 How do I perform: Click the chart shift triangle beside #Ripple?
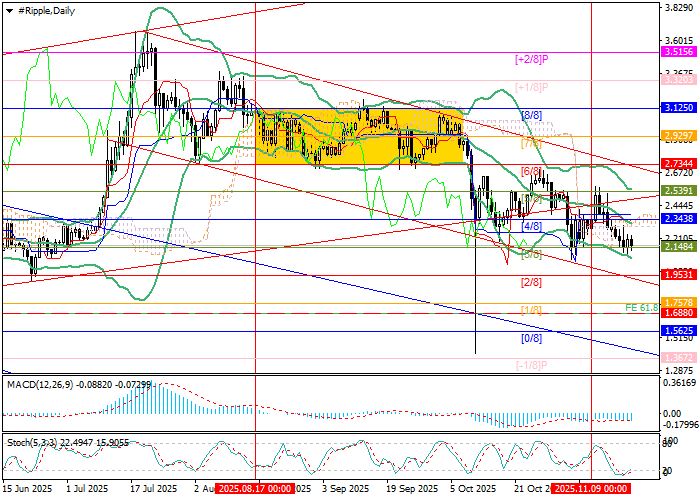coord(9,8)
